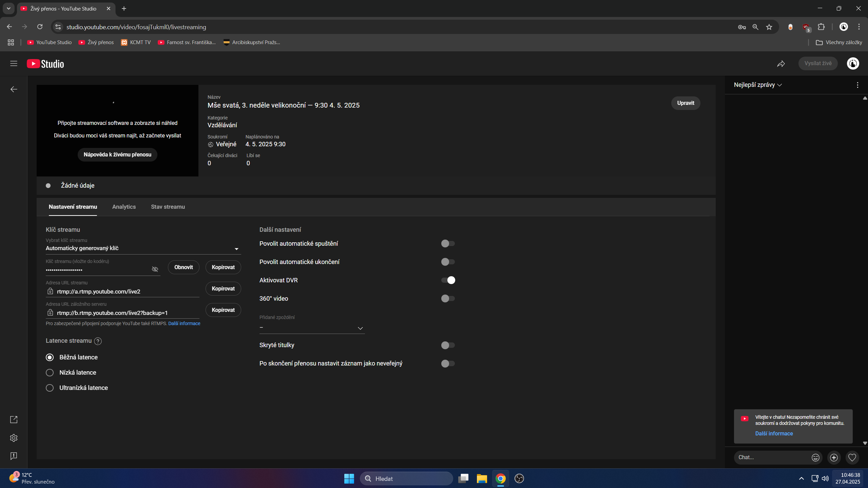Reveal stream key with the eye icon
The width and height of the screenshot is (868, 488).
(155, 269)
